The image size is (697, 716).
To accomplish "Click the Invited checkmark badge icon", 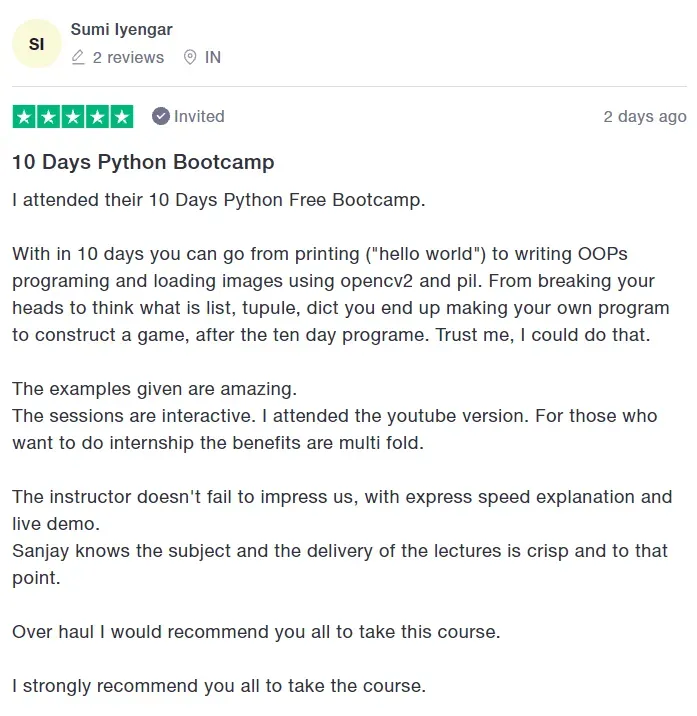I will point(161,116).
